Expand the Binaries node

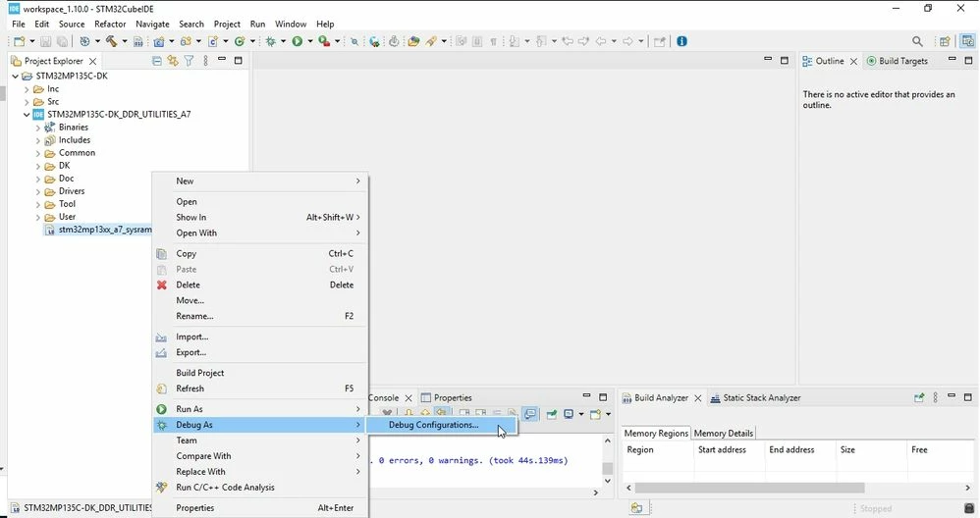tap(38, 128)
